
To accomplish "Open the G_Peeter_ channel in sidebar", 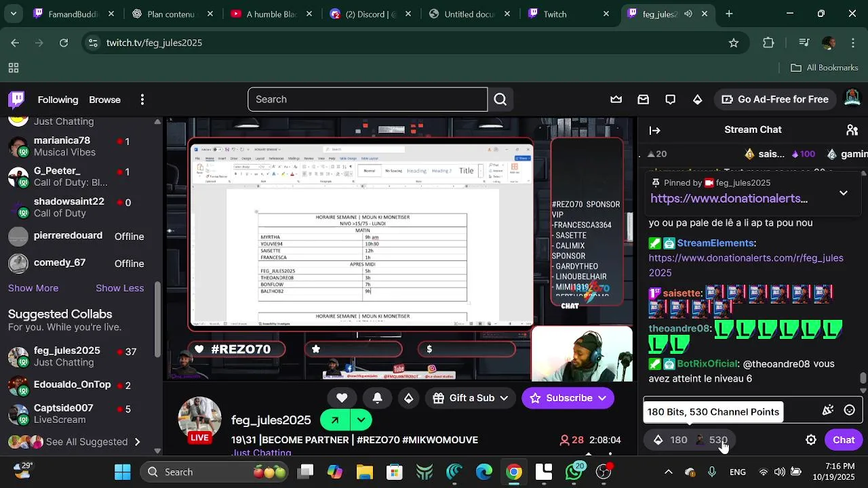I will point(78,177).
